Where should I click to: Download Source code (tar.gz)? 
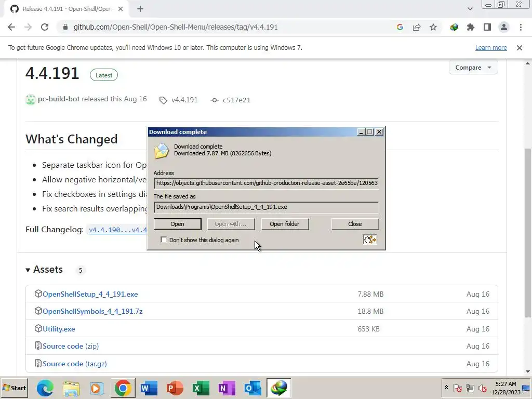75,364
